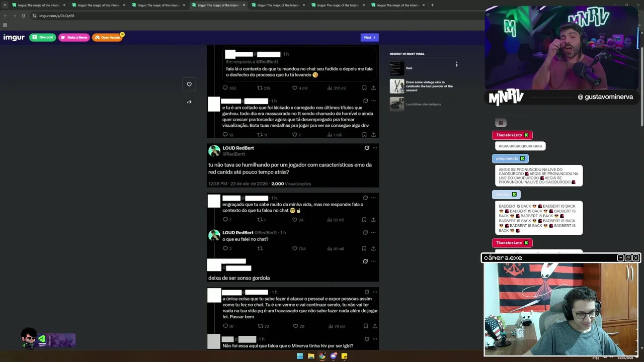Go back with the browser back arrow
Viewport: 644px width, 362px height.
coord(6,16)
